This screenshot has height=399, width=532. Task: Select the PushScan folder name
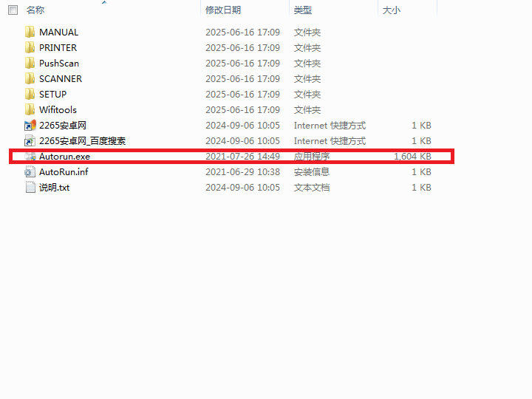point(59,64)
